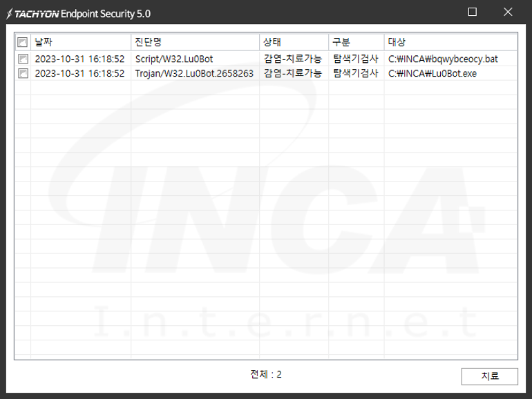Click 탐색기검사 in the Lu0Bot.exe row
Screen dimensions: 532x399
point(356,74)
